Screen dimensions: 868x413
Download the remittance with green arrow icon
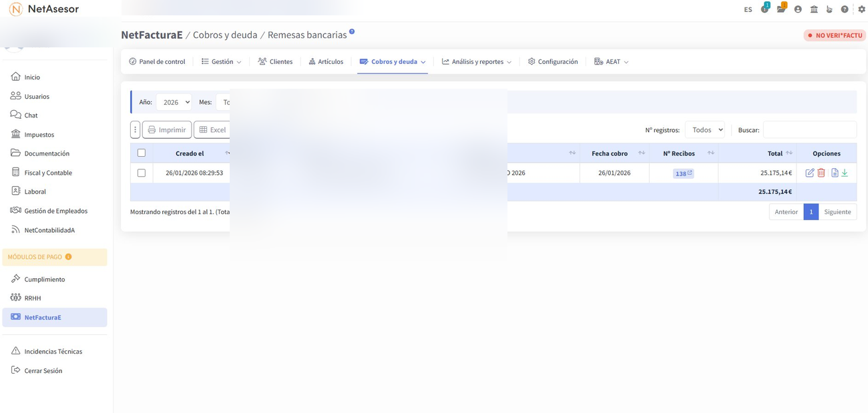point(845,173)
